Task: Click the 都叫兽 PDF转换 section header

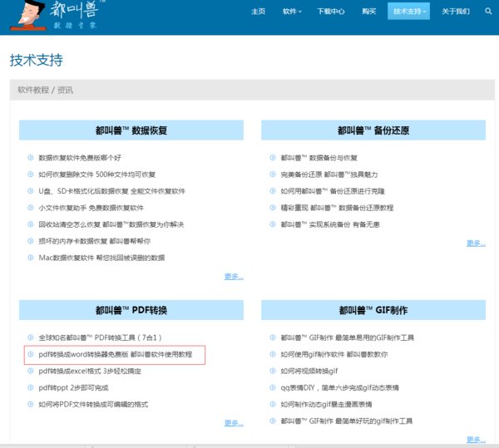Action: (x=131, y=310)
